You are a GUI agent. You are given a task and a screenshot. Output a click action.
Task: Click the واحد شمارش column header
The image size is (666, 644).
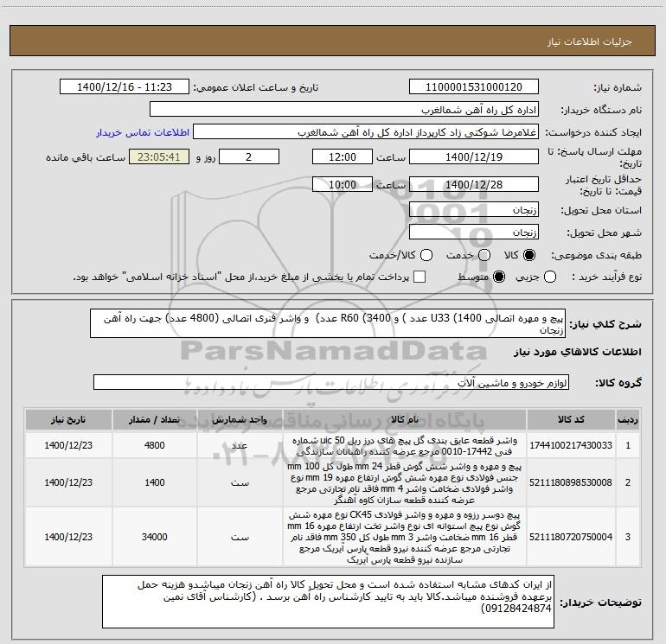coord(240,420)
